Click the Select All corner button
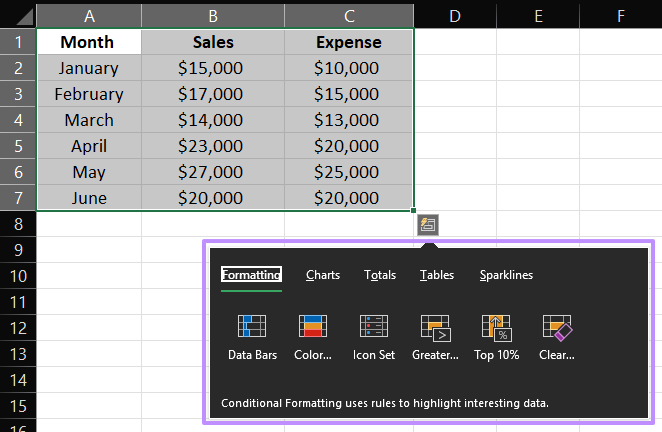Viewport: 662px width, 432px height. (x=18, y=15)
